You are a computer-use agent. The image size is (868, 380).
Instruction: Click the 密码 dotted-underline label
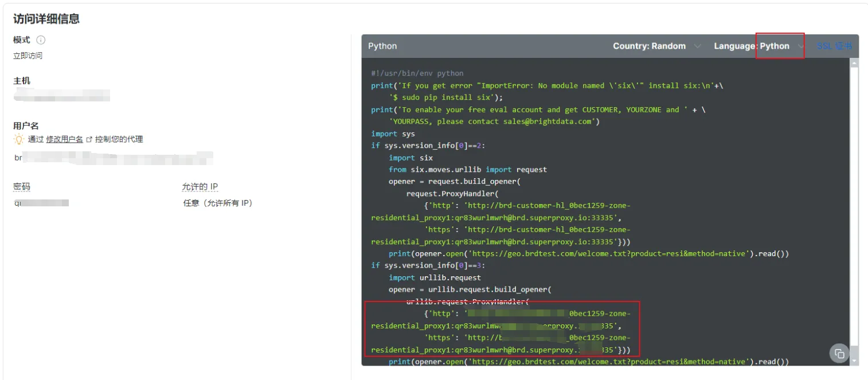22,187
